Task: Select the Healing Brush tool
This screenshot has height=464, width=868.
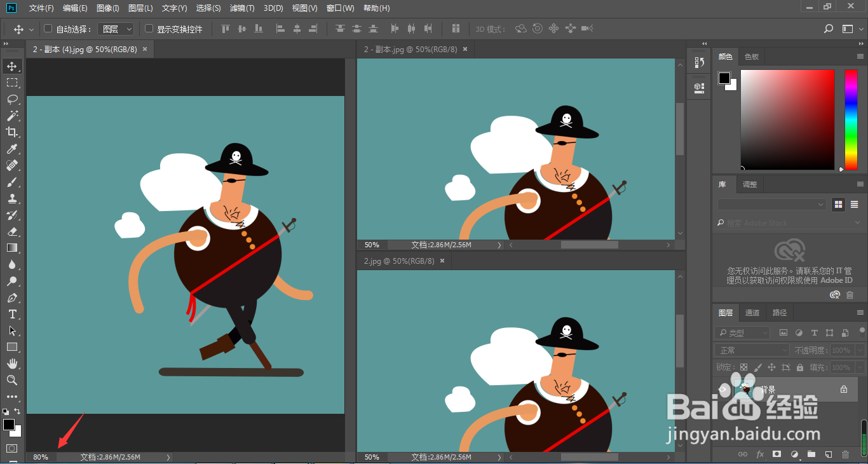Action: (x=12, y=165)
